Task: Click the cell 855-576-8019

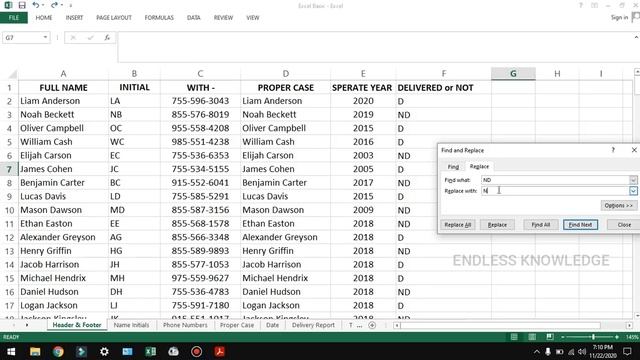Action: point(200,115)
